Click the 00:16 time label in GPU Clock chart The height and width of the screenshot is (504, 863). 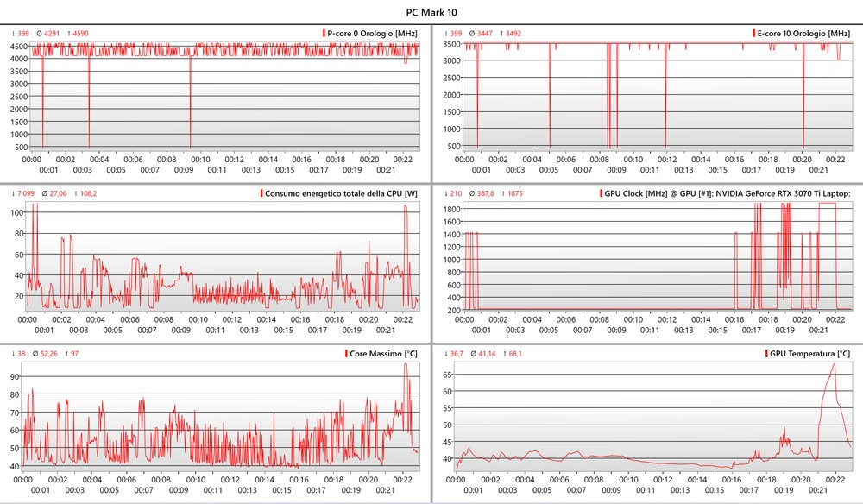coord(734,319)
